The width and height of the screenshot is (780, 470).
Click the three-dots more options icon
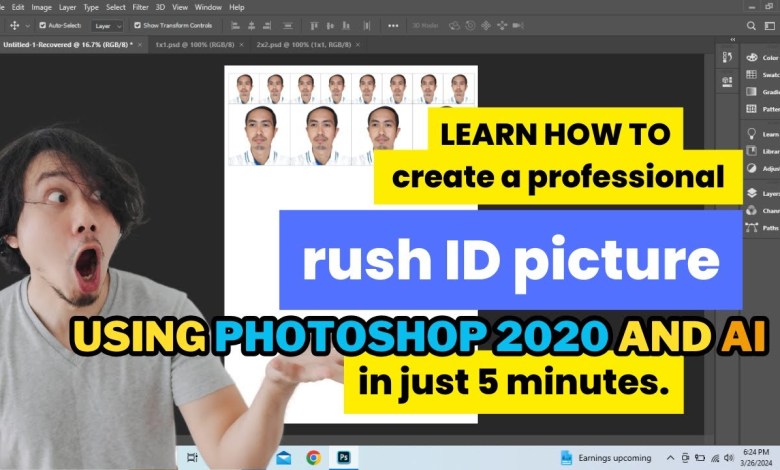392,25
